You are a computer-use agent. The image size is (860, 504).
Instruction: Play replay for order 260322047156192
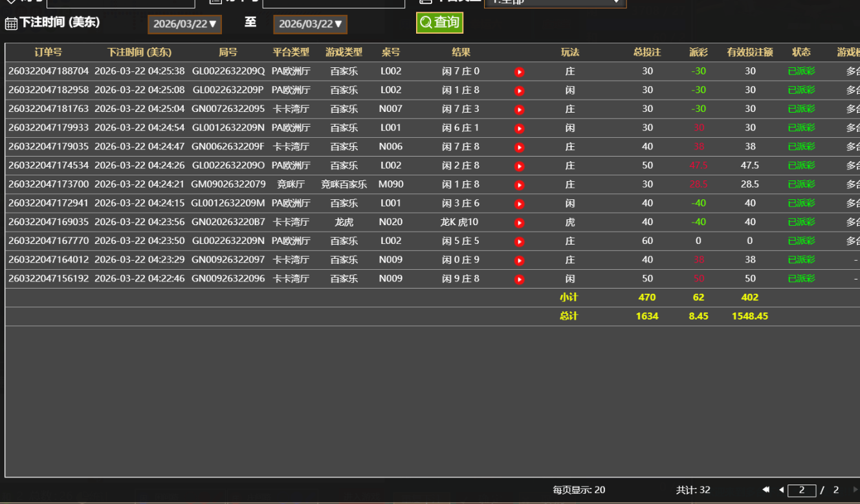pos(519,279)
